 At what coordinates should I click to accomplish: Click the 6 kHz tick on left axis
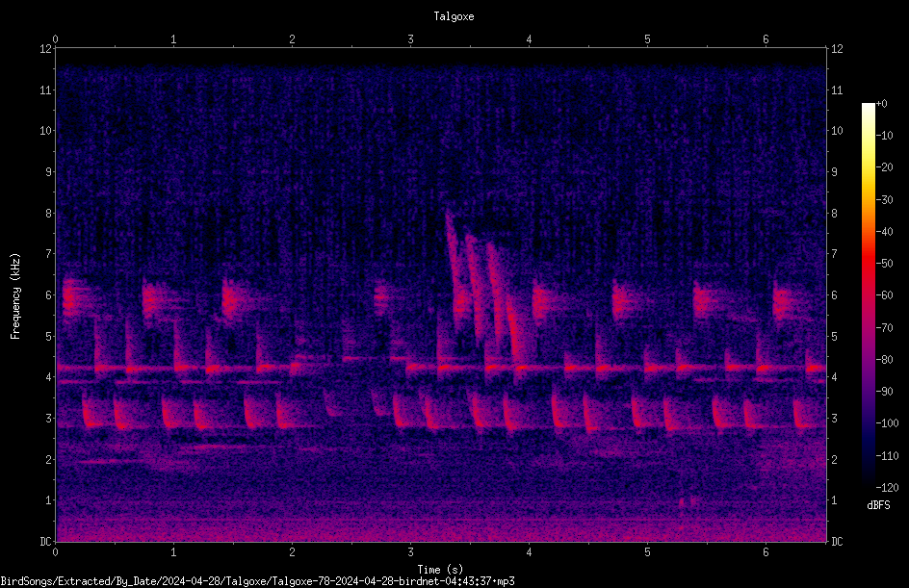pyautogui.click(x=47, y=294)
